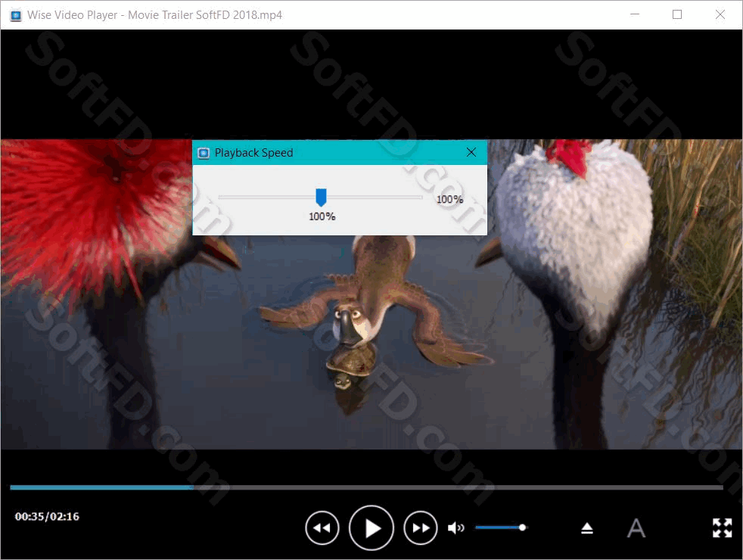
Task: Click the Playback Speed title text
Action: 254,153
